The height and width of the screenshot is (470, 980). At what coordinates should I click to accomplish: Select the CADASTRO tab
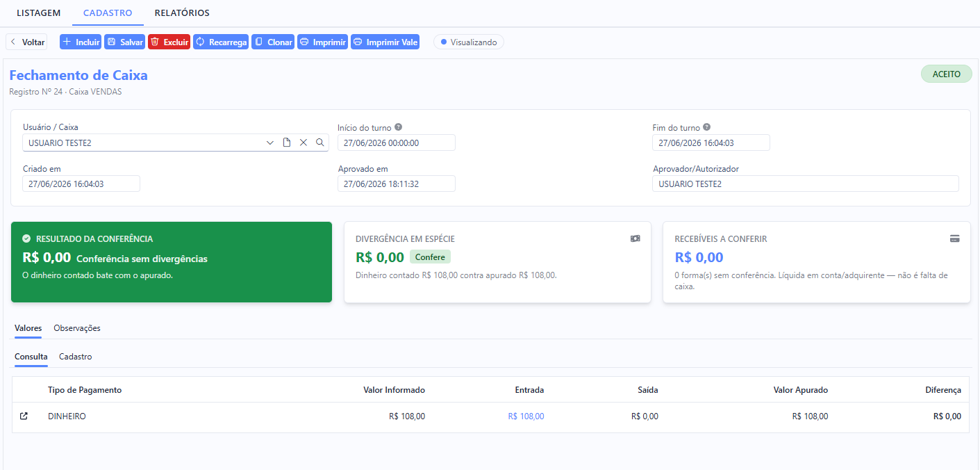108,13
